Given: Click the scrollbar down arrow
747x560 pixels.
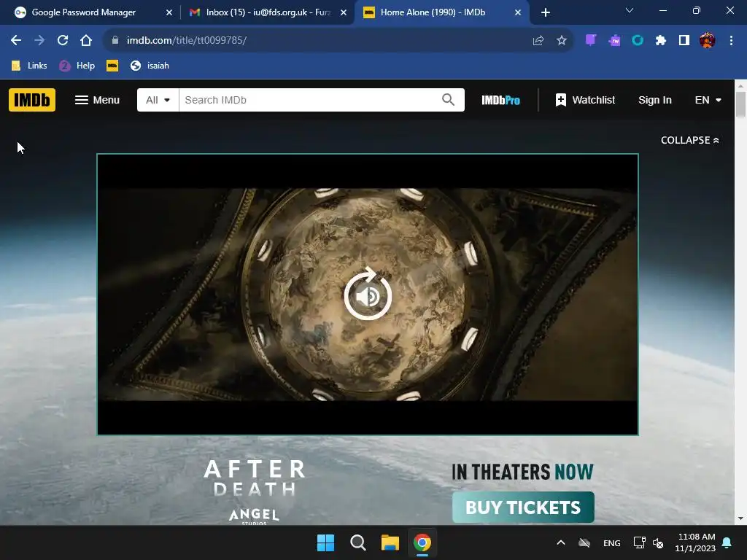Looking at the screenshot, I should pos(741,518).
